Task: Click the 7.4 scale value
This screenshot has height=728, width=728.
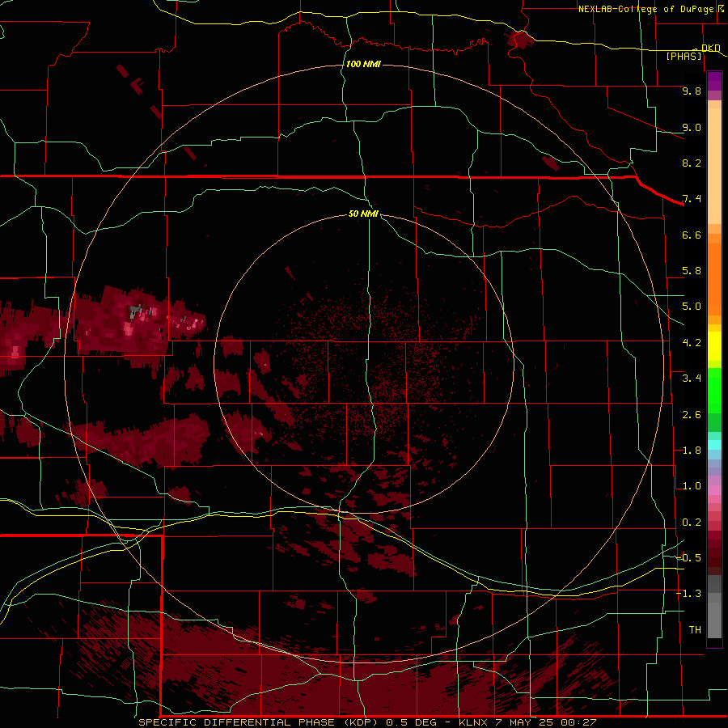Action: click(692, 199)
